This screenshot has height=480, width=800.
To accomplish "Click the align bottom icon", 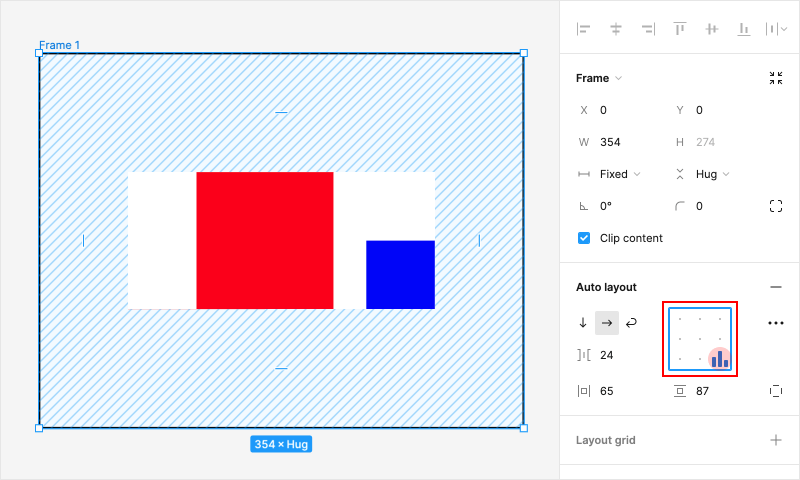I will [743, 29].
